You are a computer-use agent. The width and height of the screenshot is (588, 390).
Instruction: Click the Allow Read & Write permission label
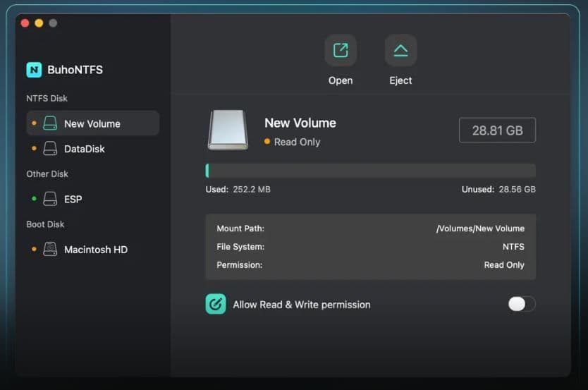pos(302,305)
